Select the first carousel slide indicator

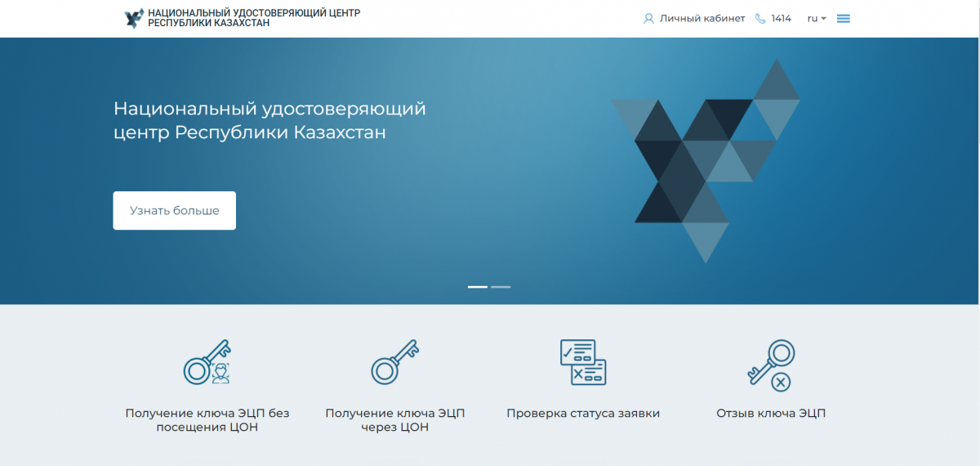(478, 287)
